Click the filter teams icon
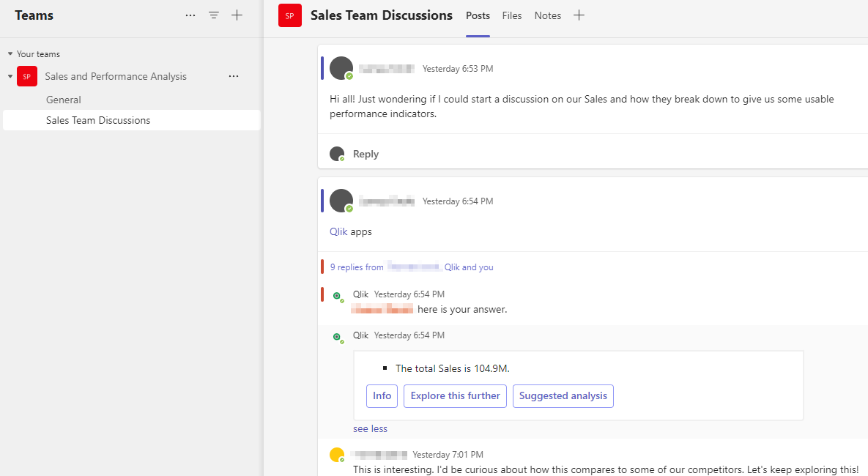The height and width of the screenshot is (476, 868). 214,15
